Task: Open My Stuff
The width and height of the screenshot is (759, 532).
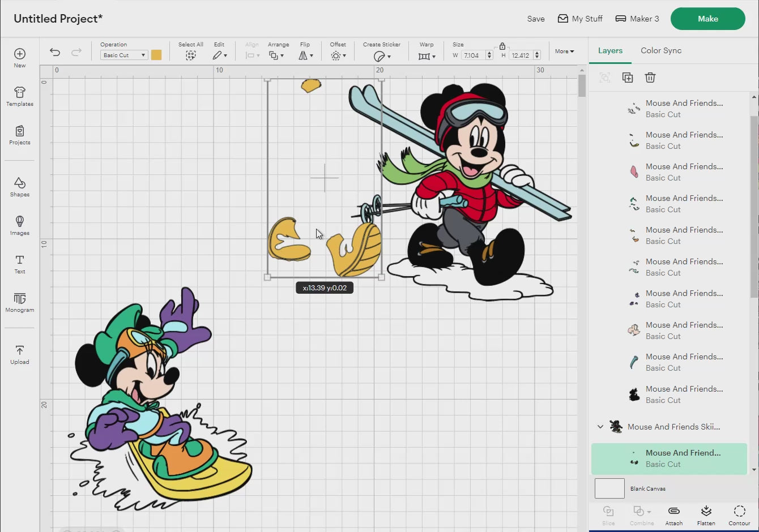Action: pyautogui.click(x=580, y=19)
